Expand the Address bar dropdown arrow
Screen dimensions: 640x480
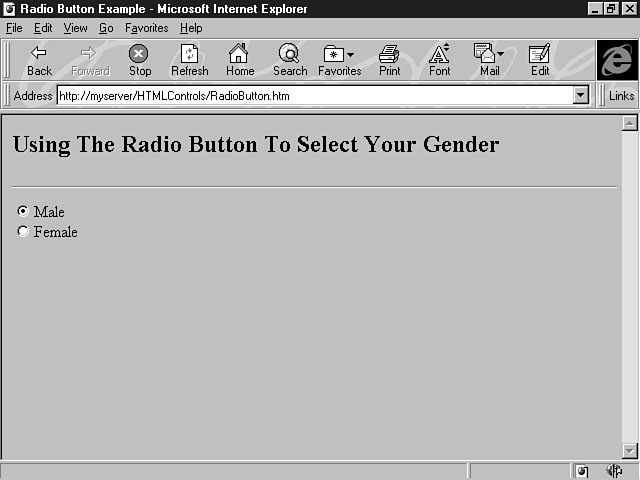tap(581, 96)
